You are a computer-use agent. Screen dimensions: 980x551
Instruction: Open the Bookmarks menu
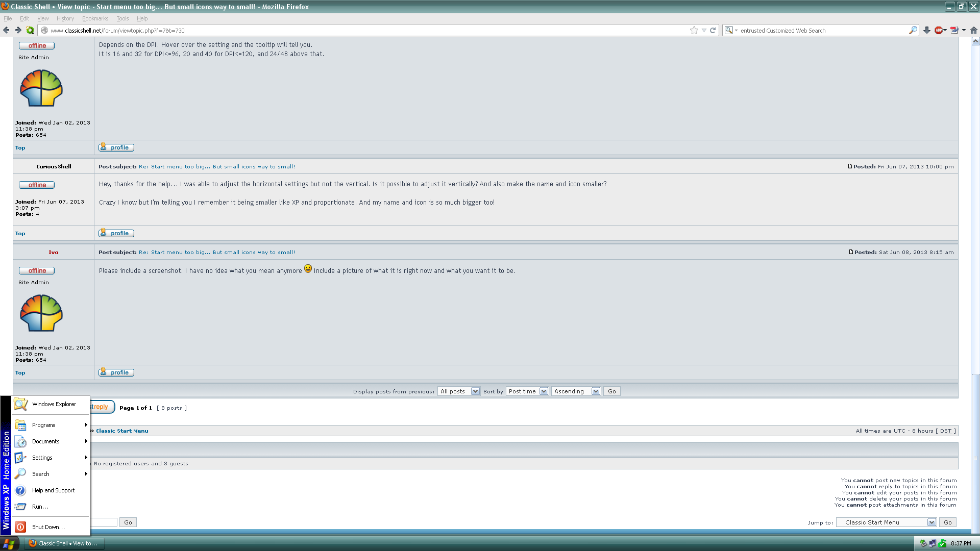coord(95,18)
